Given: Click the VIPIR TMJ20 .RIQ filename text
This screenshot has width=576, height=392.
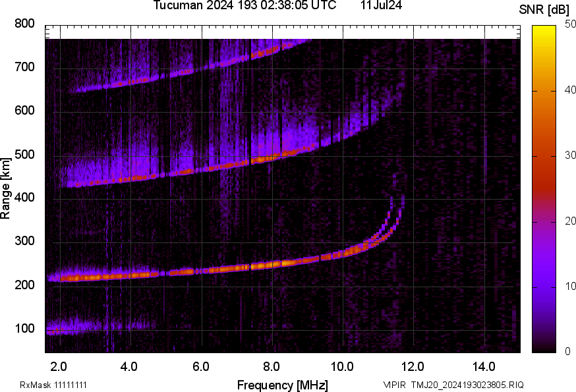Looking at the screenshot, I should point(453,385).
